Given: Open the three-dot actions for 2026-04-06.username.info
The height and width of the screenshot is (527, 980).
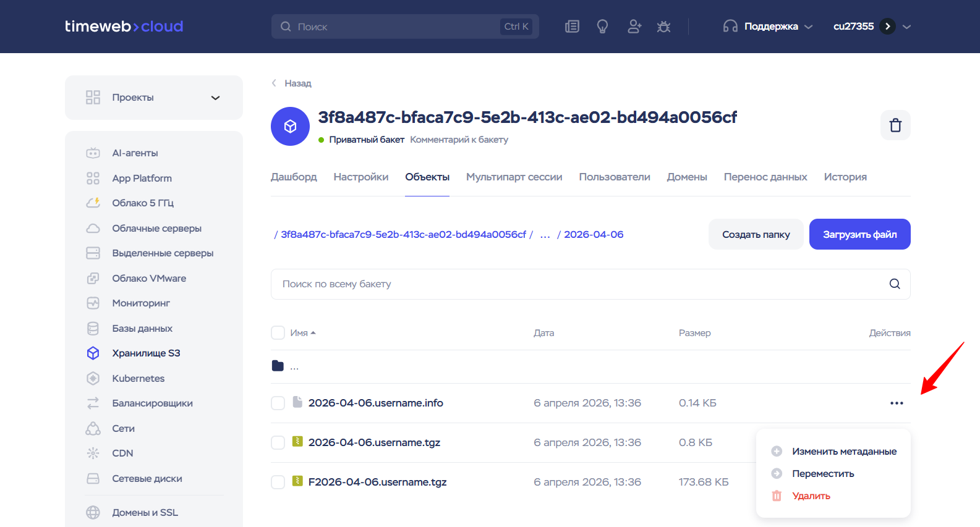Looking at the screenshot, I should pos(897,403).
